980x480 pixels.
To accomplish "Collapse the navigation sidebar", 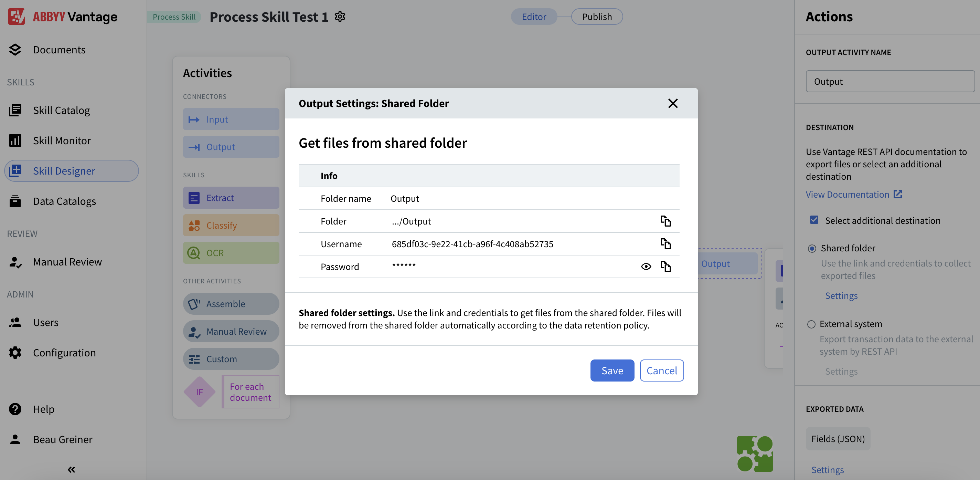I will [71, 469].
